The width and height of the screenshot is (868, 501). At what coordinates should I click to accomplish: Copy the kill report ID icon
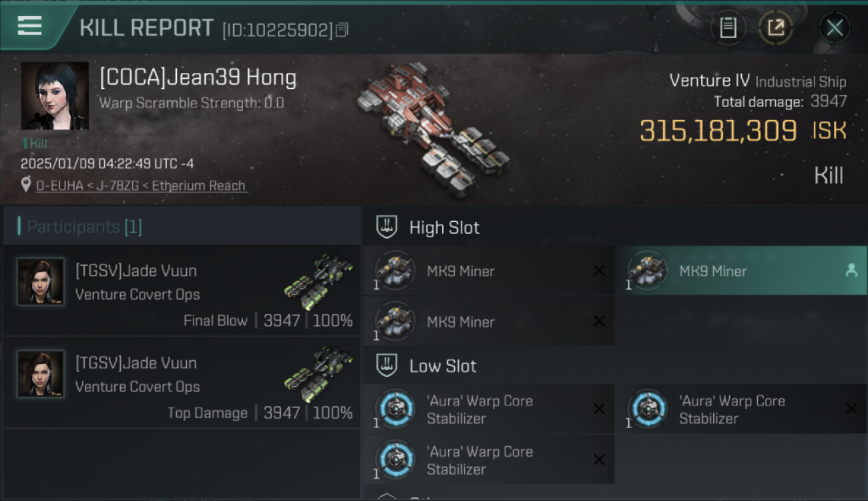[x=342, y=30]
